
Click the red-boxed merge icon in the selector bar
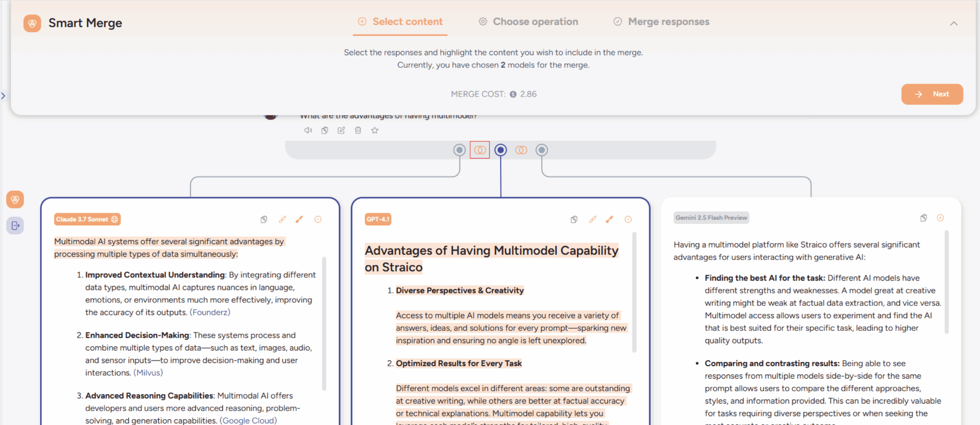tap(479, 150)
